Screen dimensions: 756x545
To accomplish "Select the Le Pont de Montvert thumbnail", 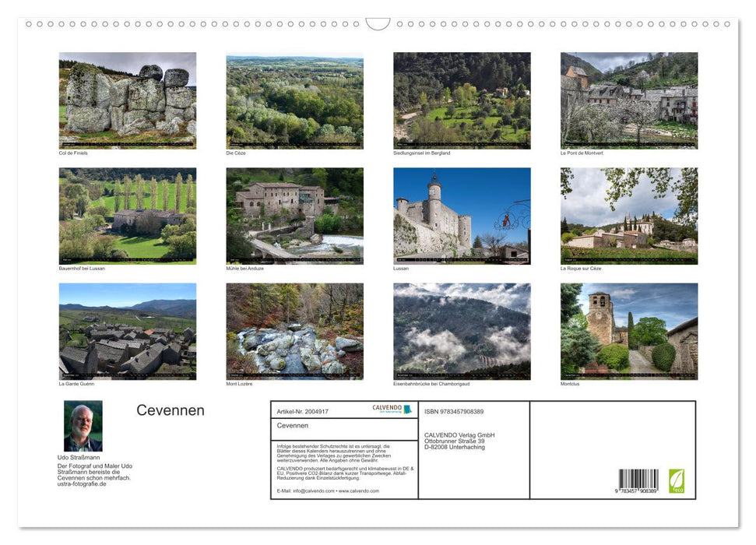I will (x=629, y=99).
